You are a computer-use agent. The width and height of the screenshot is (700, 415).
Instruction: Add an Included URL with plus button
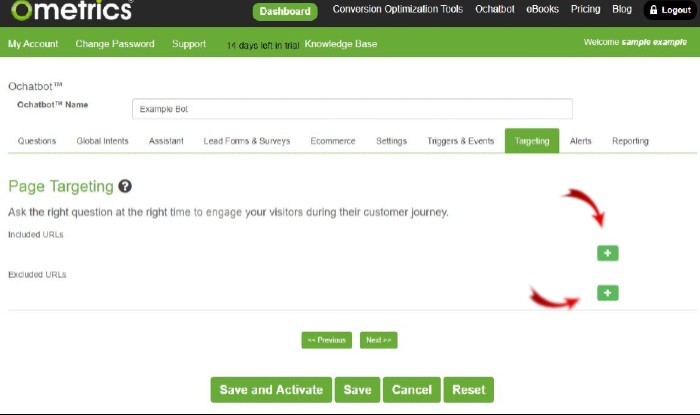(x=608, y=253)
